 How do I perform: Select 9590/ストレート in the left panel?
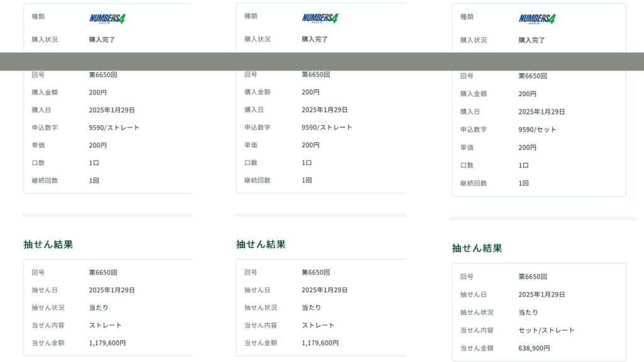114,128
